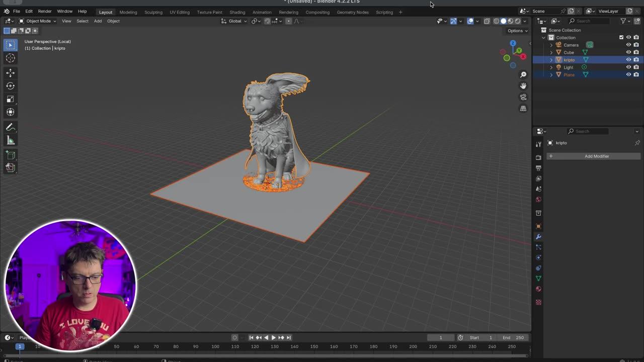This screenshot has height=362, width=644.
Task: Switch to the Shading workspace tab
Action: 237,12
